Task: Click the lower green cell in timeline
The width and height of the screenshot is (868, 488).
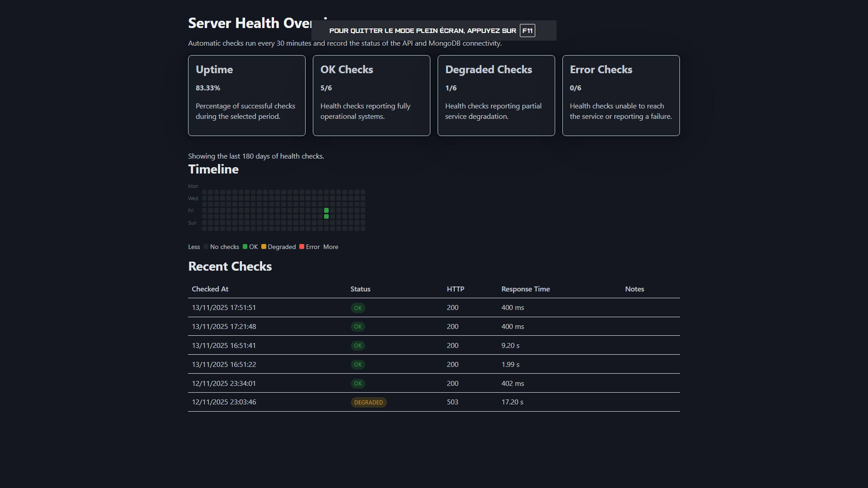Action: (326, 216)
